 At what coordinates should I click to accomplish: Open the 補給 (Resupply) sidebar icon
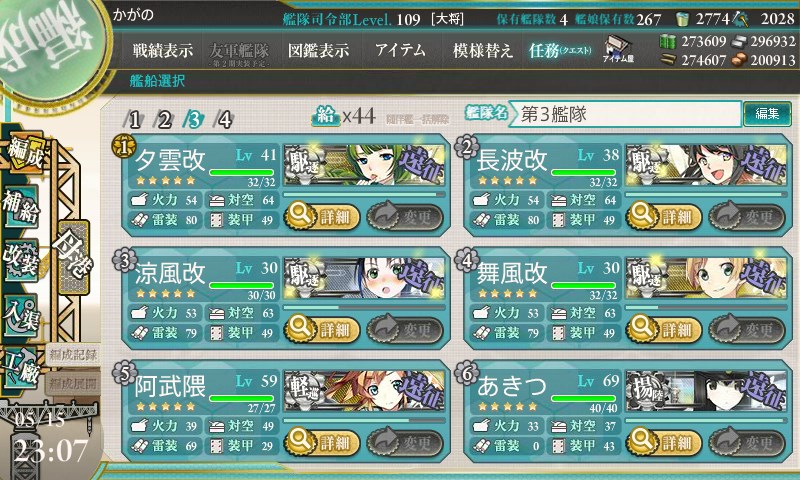(21, 206)
